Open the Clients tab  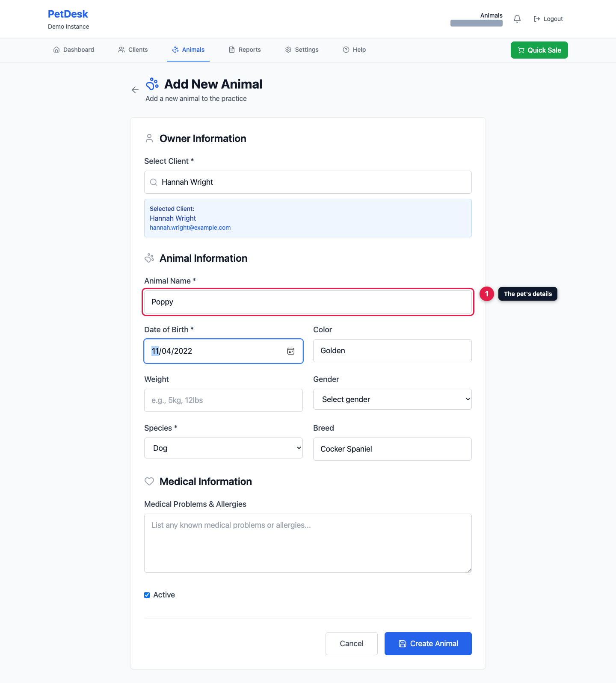point(133,50)
